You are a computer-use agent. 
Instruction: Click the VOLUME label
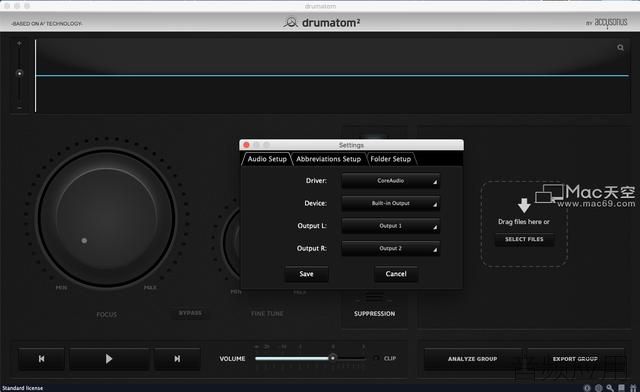[x=232, y=359]
